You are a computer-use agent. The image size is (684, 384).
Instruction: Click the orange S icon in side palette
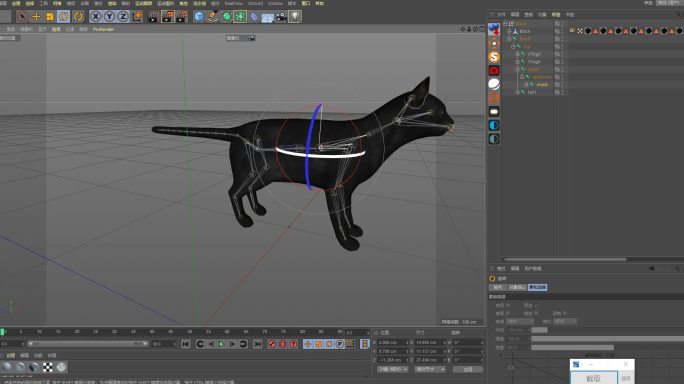(494, 57)
